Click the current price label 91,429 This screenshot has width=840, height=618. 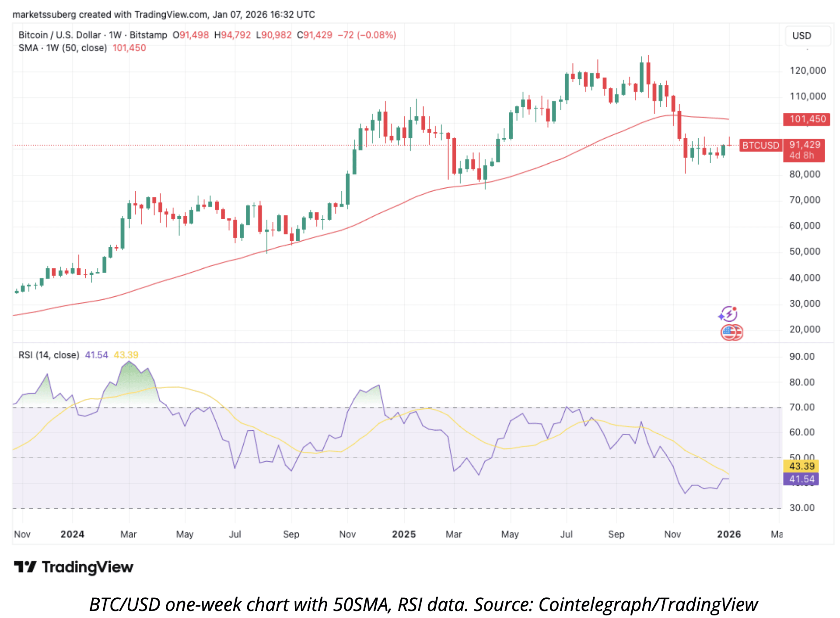coord(804,145)
